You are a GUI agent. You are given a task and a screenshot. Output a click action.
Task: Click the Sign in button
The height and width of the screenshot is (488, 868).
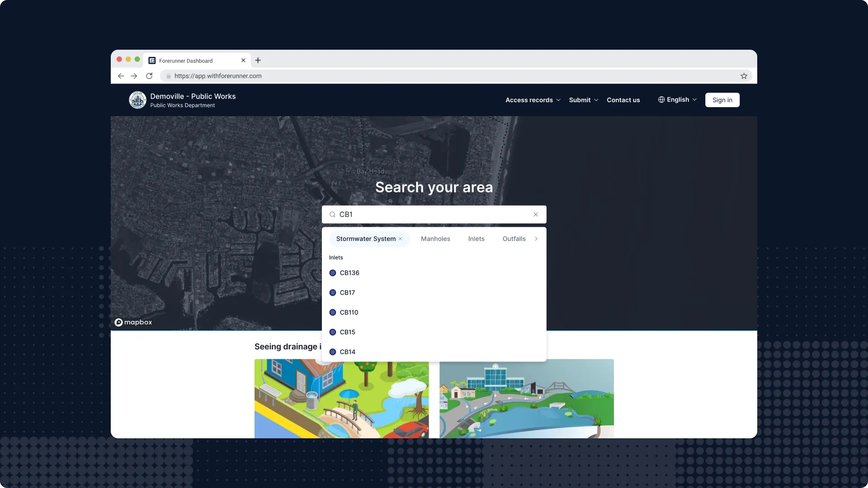tap(722, 100)
